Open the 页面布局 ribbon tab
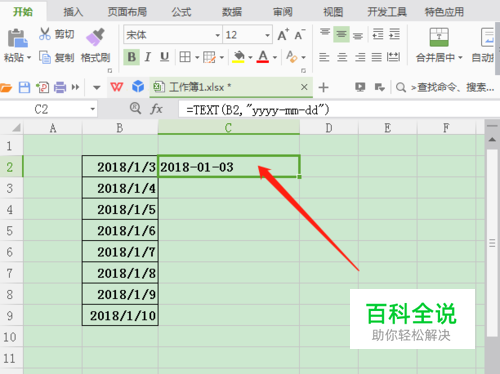 127,12
